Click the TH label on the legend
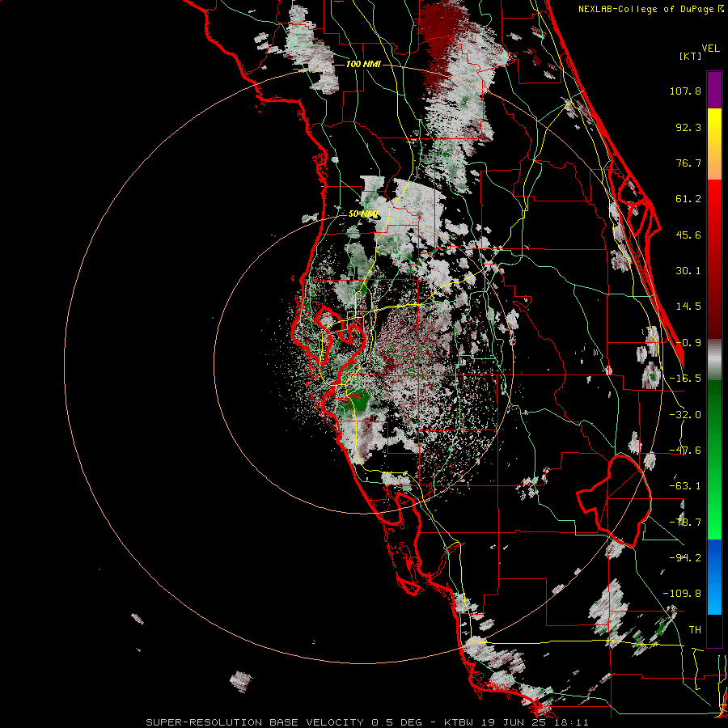The image size is (728, 728). 695,629
